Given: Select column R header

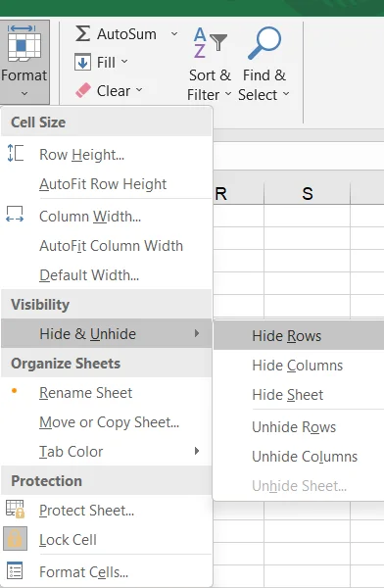Looking at the screenshot, I should (x=238, y=193).
